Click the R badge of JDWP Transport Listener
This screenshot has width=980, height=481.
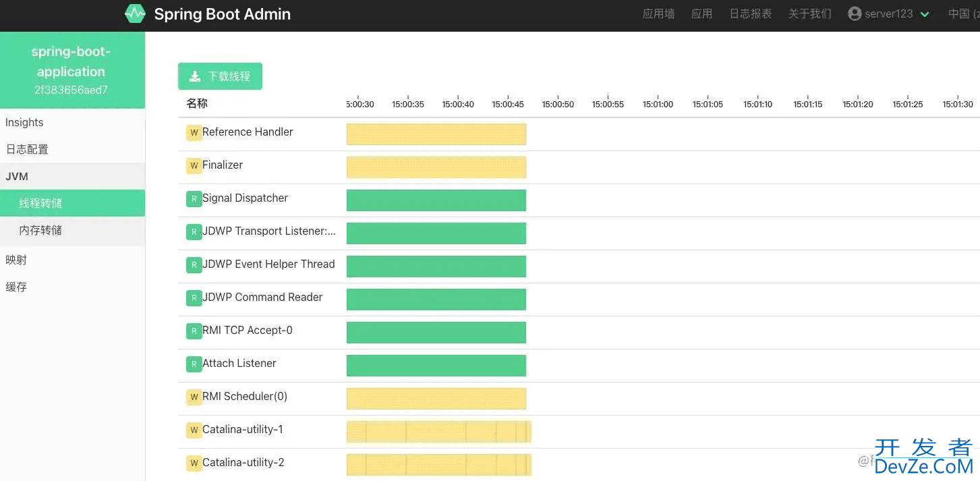click(194, 232)
